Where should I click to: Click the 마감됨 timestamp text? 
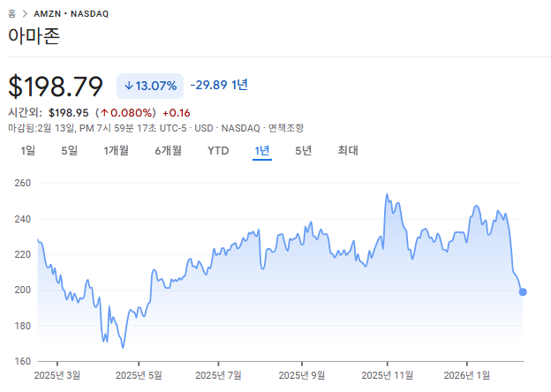pos(97,128)
